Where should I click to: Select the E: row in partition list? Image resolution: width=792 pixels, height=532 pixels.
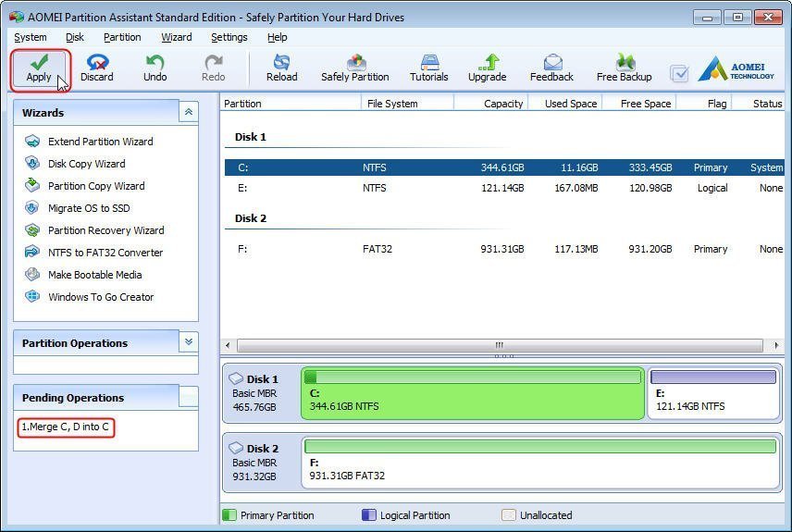tap(504, 188)
